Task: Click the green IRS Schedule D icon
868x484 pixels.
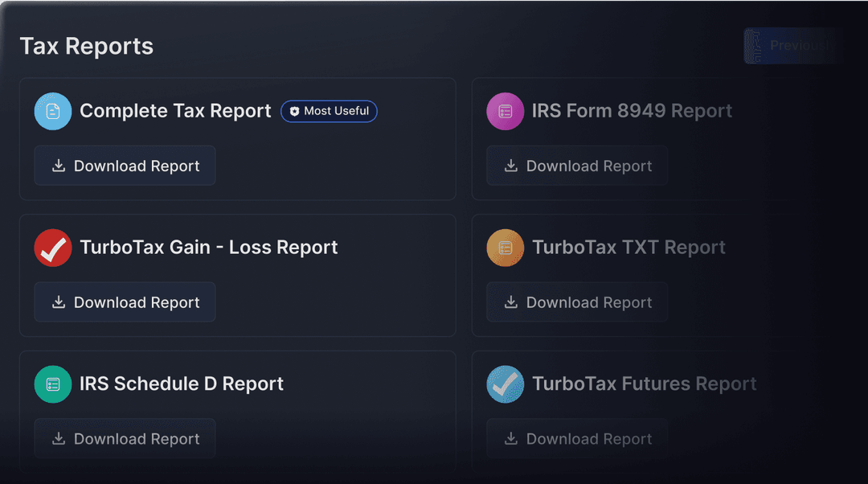Action: coord(53,384)
